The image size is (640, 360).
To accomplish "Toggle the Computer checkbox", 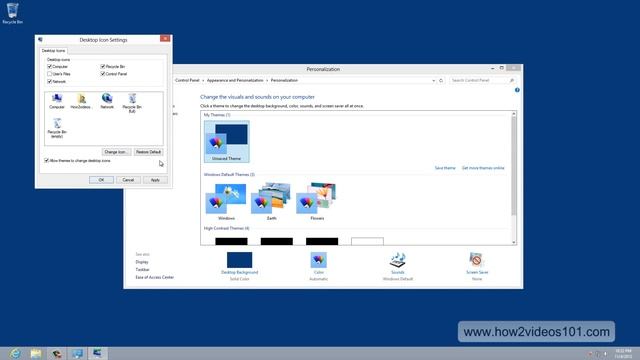I will (49, 67).
